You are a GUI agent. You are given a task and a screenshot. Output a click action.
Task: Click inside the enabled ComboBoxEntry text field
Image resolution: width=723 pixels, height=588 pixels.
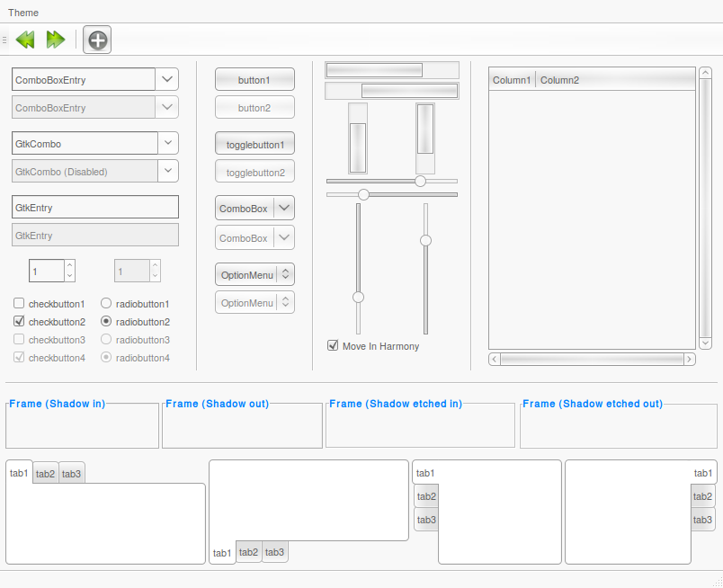click(x=84, y=79)
